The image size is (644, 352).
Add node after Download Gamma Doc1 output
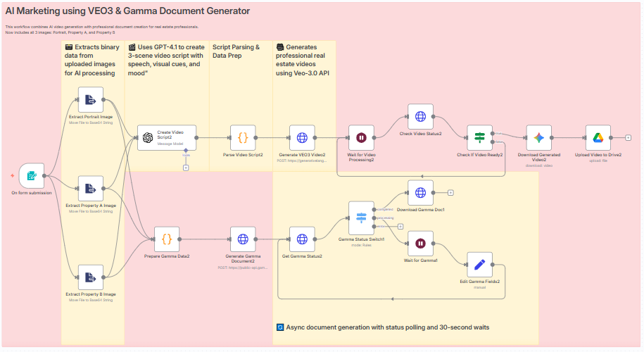(450, 193)
